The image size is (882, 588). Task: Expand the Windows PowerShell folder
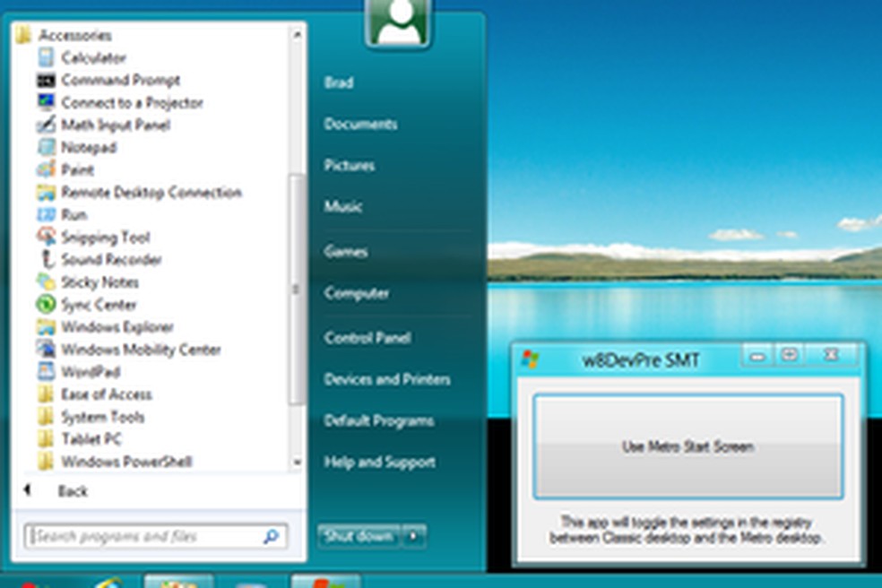(117, 461)
